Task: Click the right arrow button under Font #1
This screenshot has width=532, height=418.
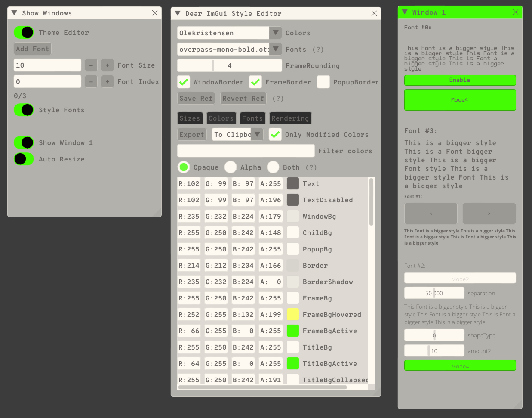Action: (489, 214)
